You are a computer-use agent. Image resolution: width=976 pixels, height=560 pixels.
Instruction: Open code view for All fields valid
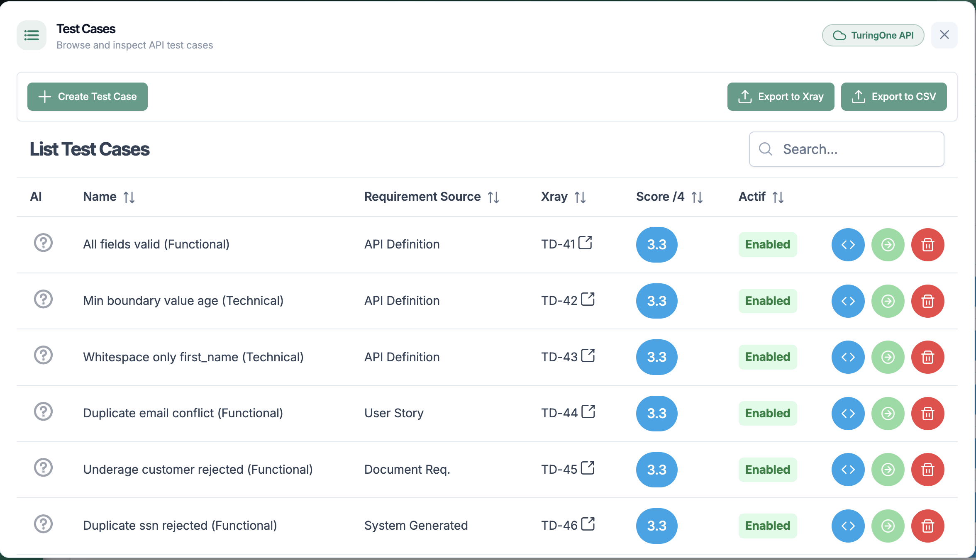[x=848, y=245]
